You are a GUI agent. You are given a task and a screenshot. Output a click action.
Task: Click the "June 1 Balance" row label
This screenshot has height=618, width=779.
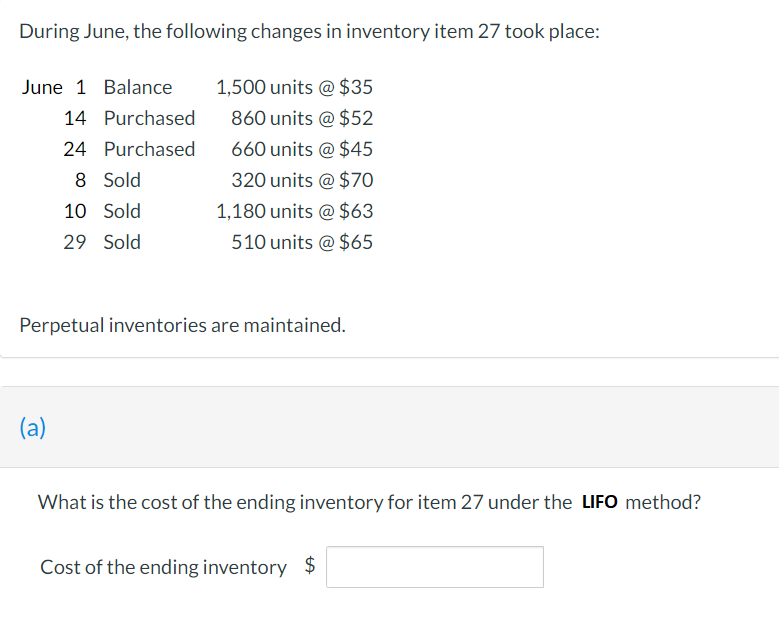[96, 87]
